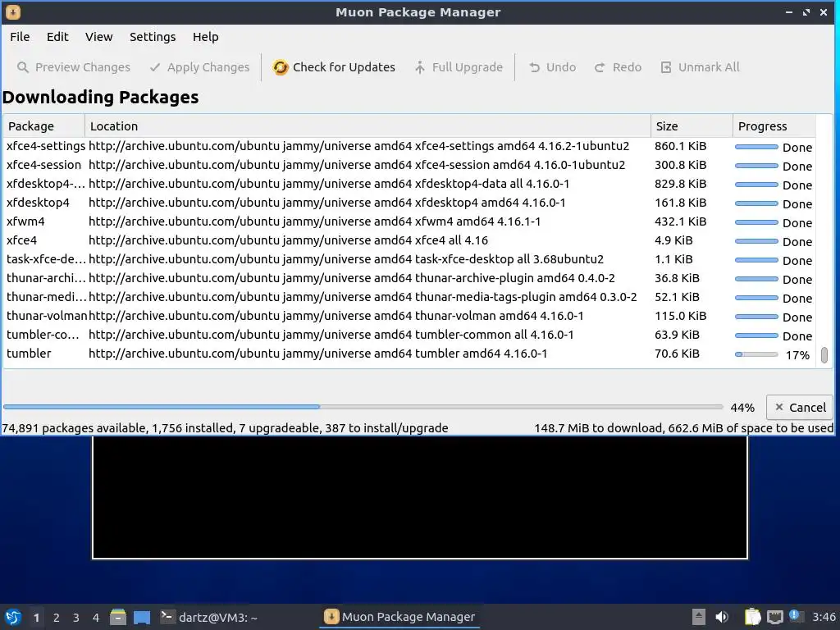Click the download list scrollbar handle
This screenshot has width=840, height=630.
(x=824, y=355)
